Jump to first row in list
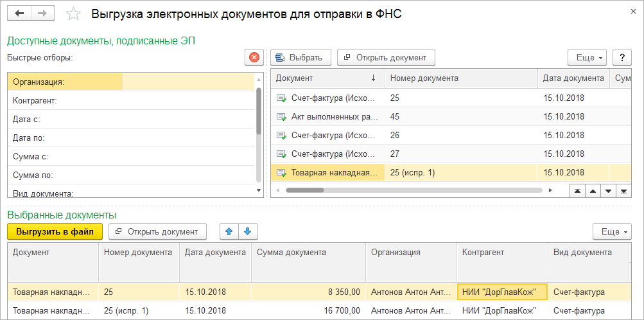 (x=579, y=191)
